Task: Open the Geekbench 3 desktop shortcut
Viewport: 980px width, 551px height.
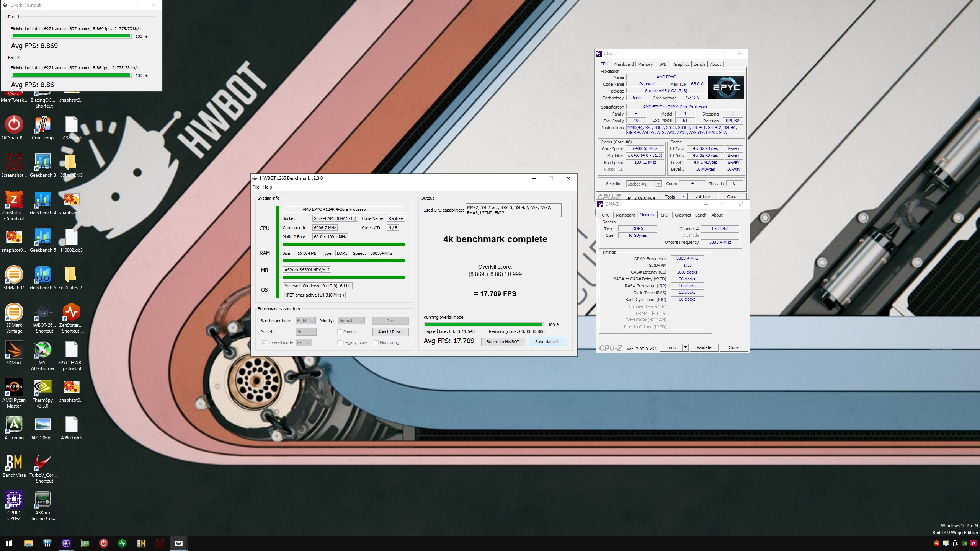Action: pos(42,166)
